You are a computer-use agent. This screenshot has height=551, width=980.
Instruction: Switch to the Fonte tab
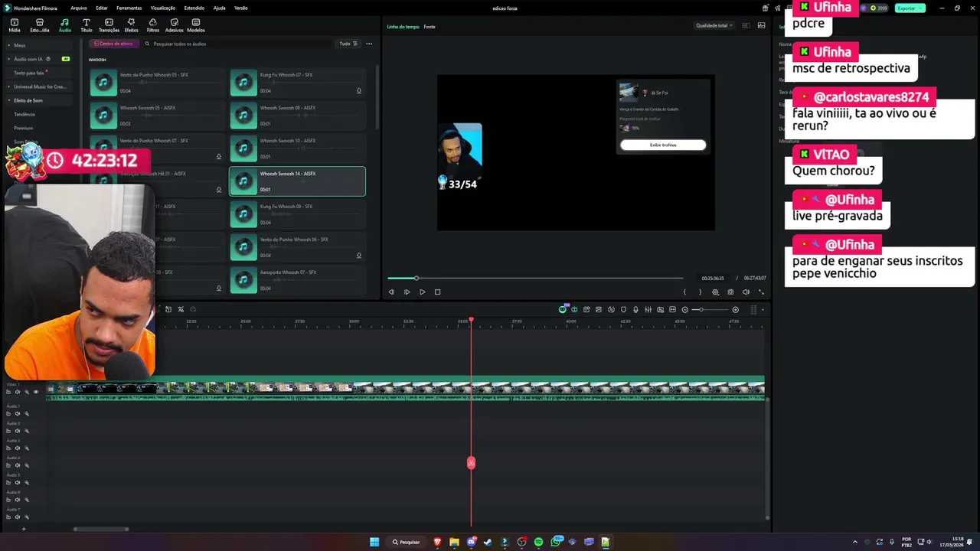click(x=430, y=27)
